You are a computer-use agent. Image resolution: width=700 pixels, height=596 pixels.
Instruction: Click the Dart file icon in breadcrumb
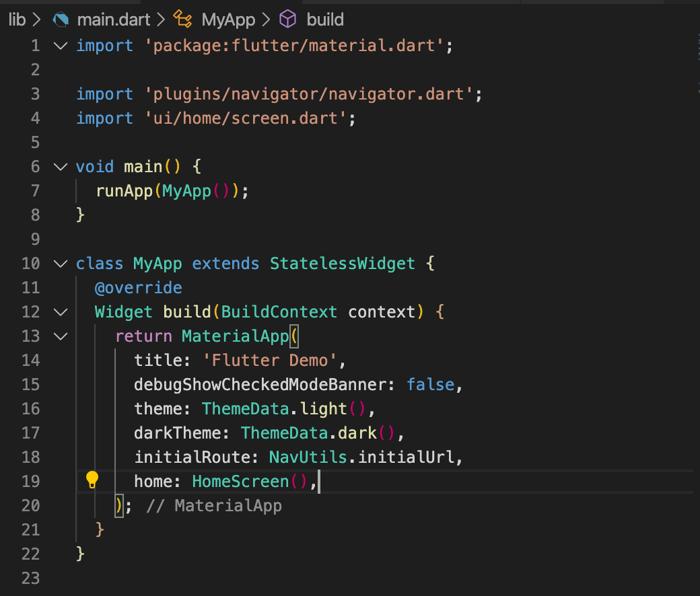[x=61, y=20]
